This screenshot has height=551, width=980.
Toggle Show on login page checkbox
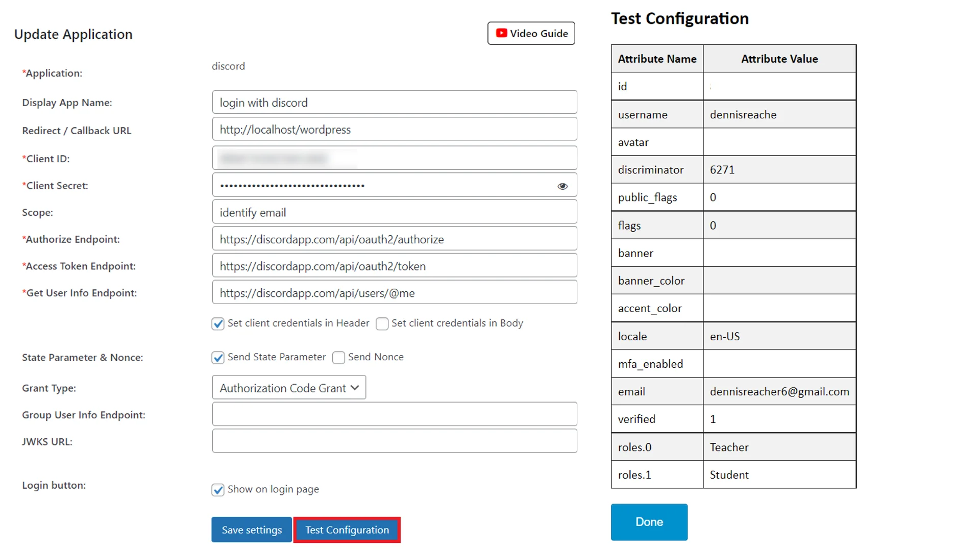[x=218, y=490]
